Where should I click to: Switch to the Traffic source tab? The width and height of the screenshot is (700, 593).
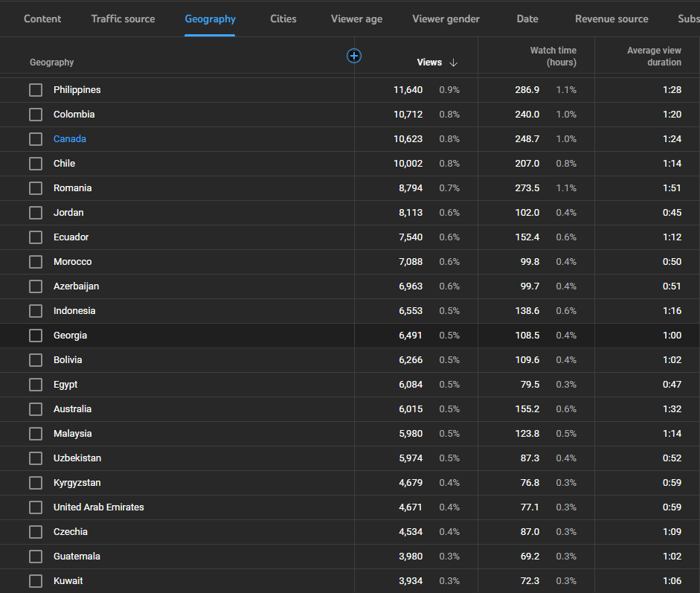(x=123, y=19)
